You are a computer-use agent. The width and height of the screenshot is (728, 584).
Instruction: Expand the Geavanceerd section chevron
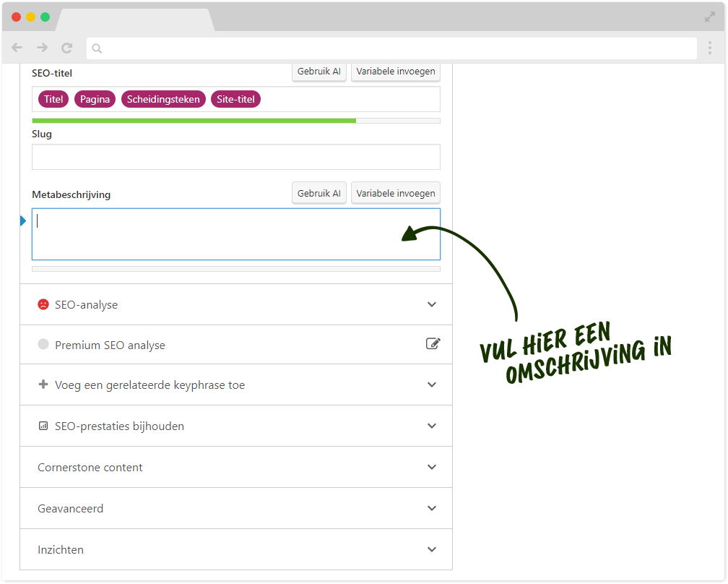click(432, 508)
